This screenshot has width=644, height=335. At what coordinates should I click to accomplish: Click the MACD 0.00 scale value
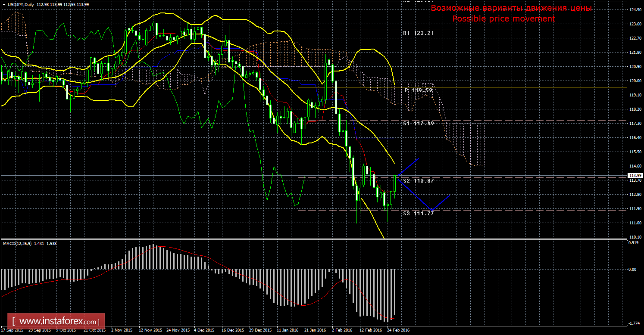pos(632,269)
